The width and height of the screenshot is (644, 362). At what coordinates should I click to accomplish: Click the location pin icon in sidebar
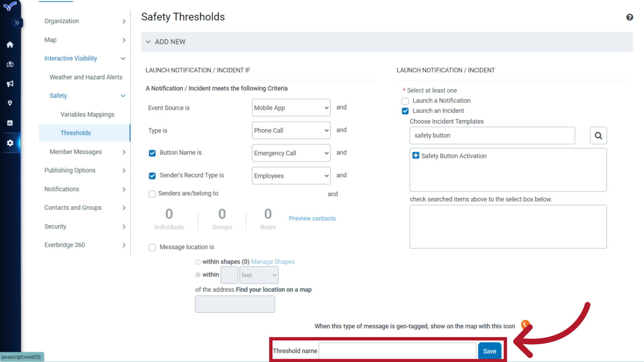click(10, 103)
